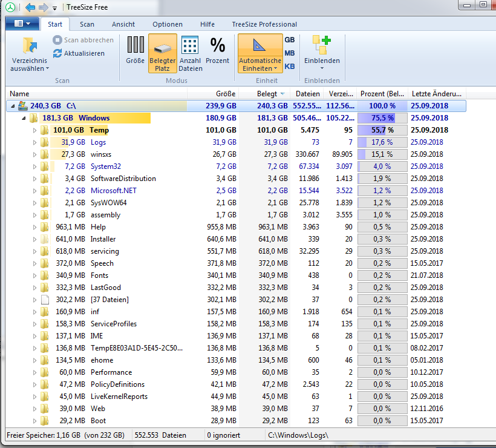The width and height of the screenshot is (496, 448).
Task: Open the blue application menu button
Action: 22,24
